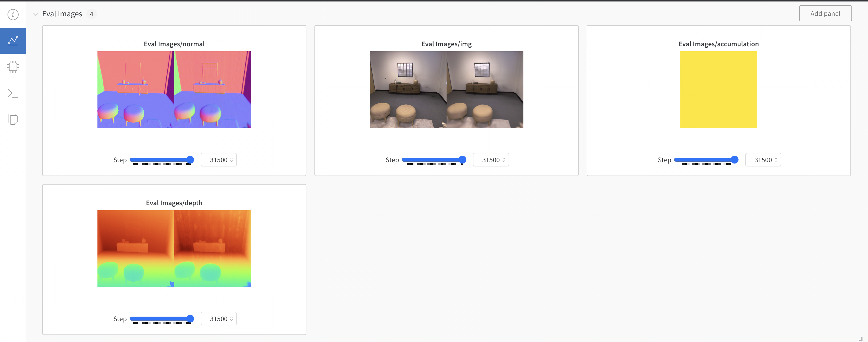
Task: Collapse the Eval Images section
Action: click(x=36, y=14)
